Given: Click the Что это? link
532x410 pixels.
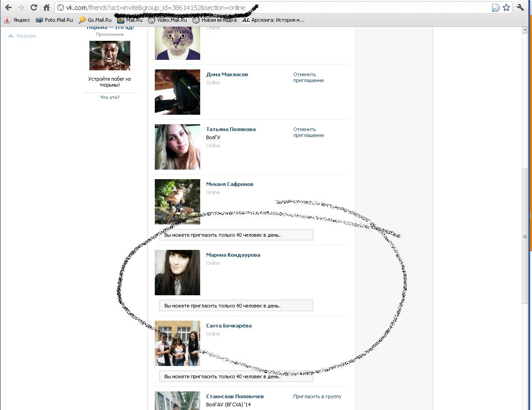Looking at the screenshot, I should [x=109, y=98].
